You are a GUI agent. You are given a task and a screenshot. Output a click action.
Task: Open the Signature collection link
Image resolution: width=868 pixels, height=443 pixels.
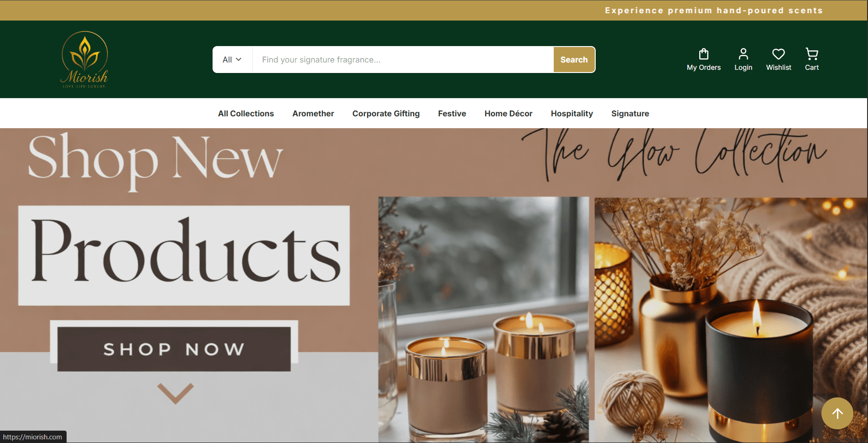pos(630,114)
